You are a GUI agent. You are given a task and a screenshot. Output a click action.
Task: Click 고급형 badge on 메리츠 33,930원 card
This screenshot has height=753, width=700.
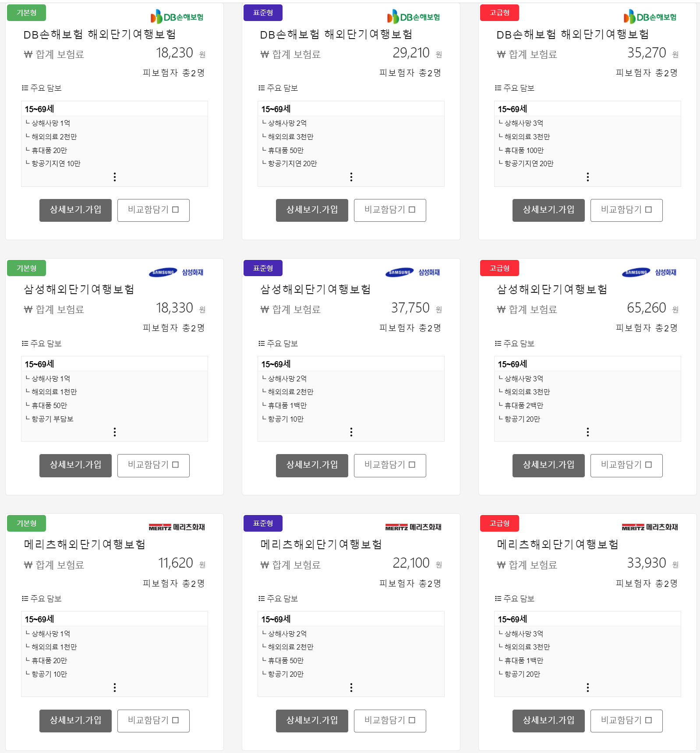coord(499,523)
